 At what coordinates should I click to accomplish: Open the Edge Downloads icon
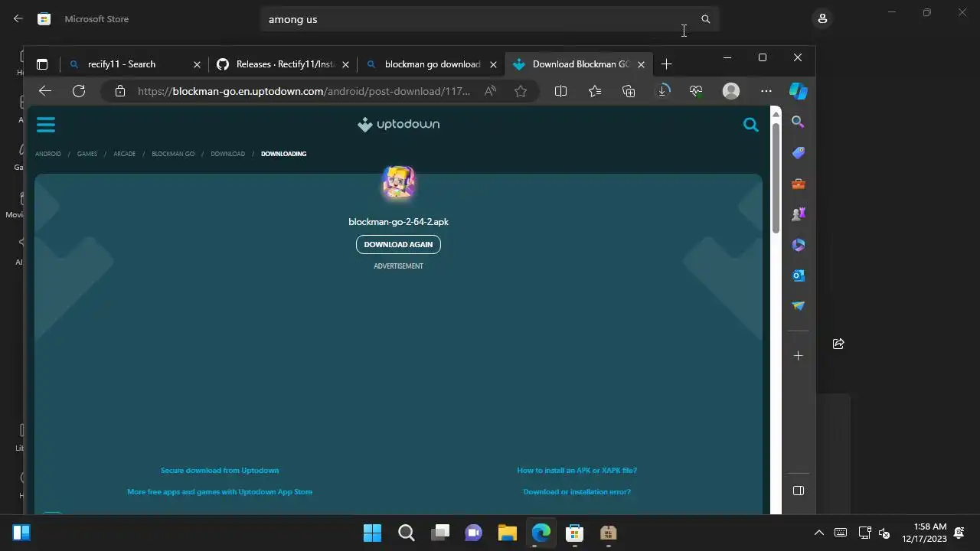click(663, 91)
